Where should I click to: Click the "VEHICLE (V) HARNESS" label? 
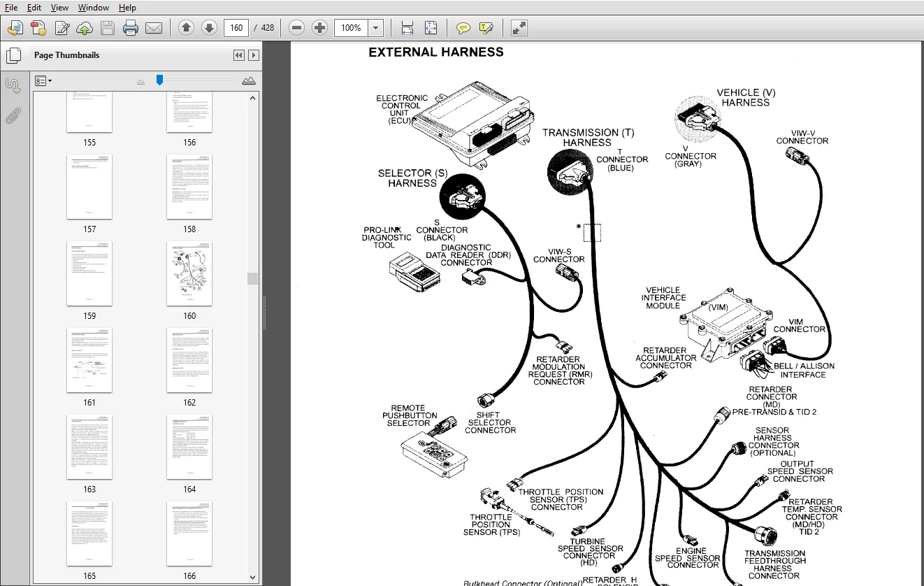tap(746, 97)
